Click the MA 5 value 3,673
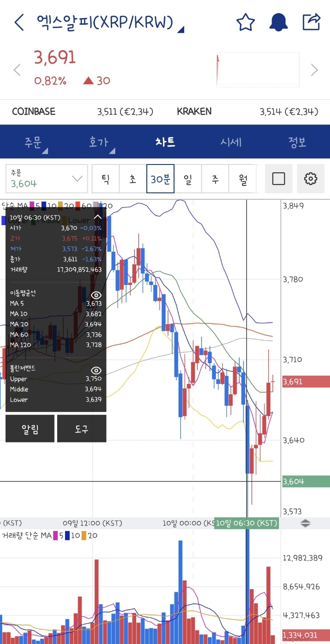330x644 pixels. 94,304
